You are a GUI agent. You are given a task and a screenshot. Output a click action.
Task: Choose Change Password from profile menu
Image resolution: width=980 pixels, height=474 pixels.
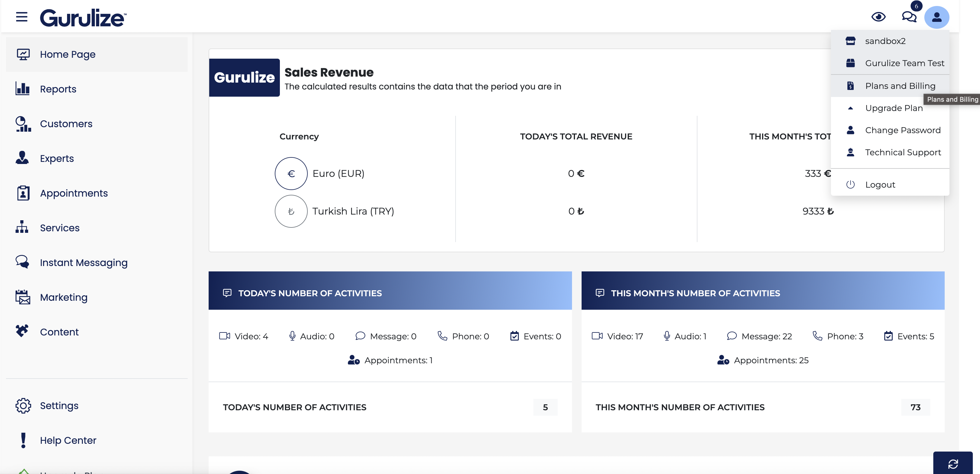[902, 130]
